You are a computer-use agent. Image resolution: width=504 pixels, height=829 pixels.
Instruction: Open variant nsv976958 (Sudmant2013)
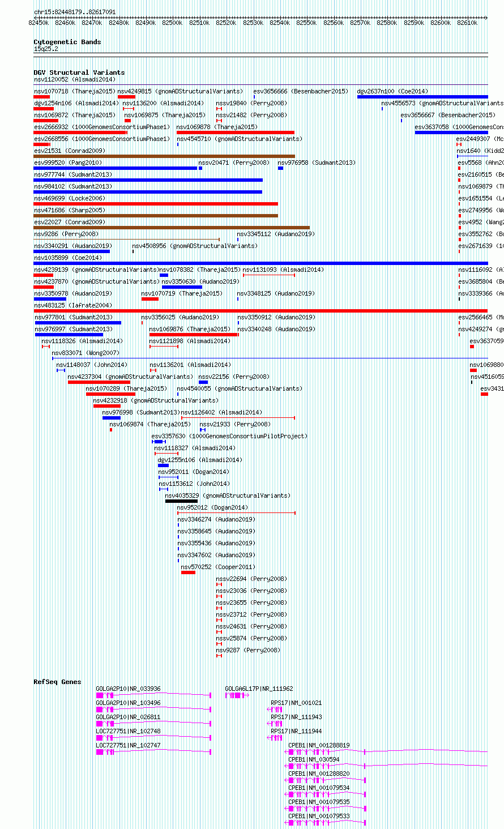317,163
